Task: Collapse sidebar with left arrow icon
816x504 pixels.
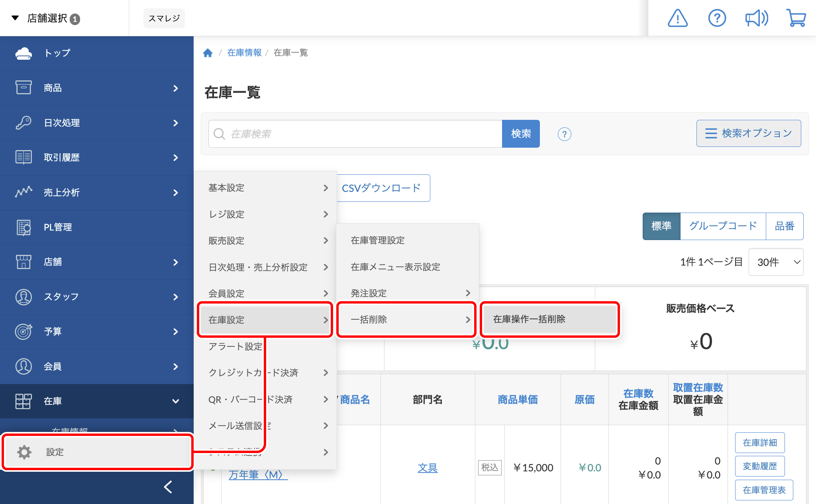Action: click(168, 486)
